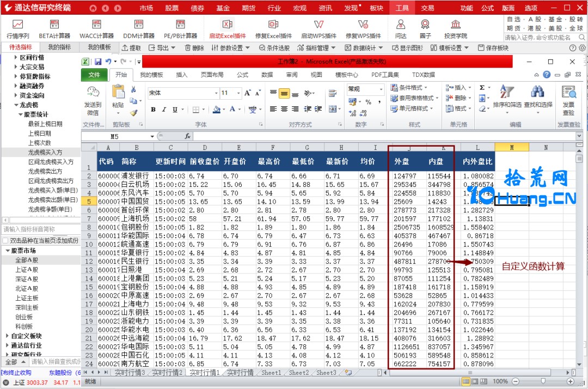Click the 提取 button
The height and width of the screenshot is (389, 588).
coord(132,47)
